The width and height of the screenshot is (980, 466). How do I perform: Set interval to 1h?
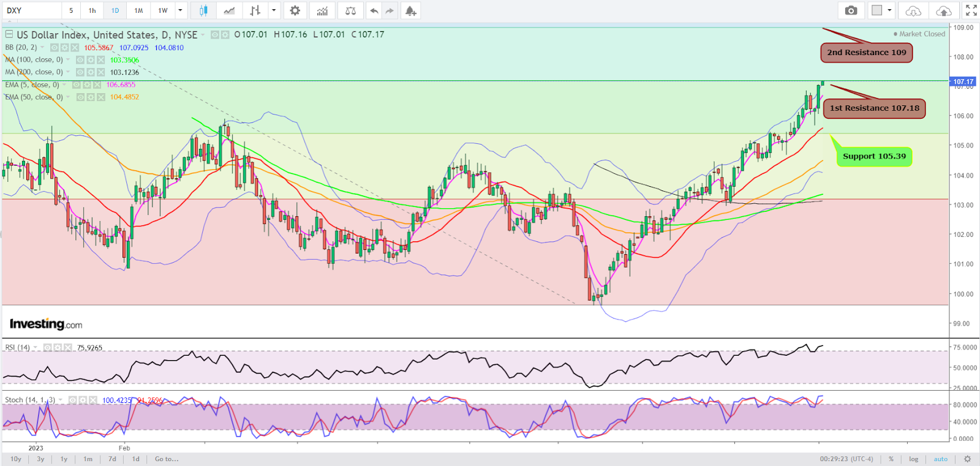pyautogui.click(x=92, y=10)
